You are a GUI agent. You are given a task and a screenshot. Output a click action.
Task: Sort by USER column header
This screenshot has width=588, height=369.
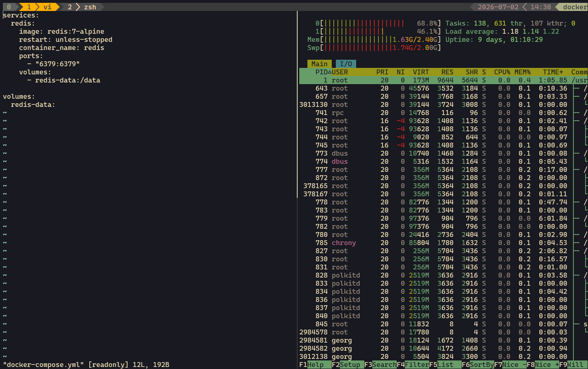tap(340, 72)
